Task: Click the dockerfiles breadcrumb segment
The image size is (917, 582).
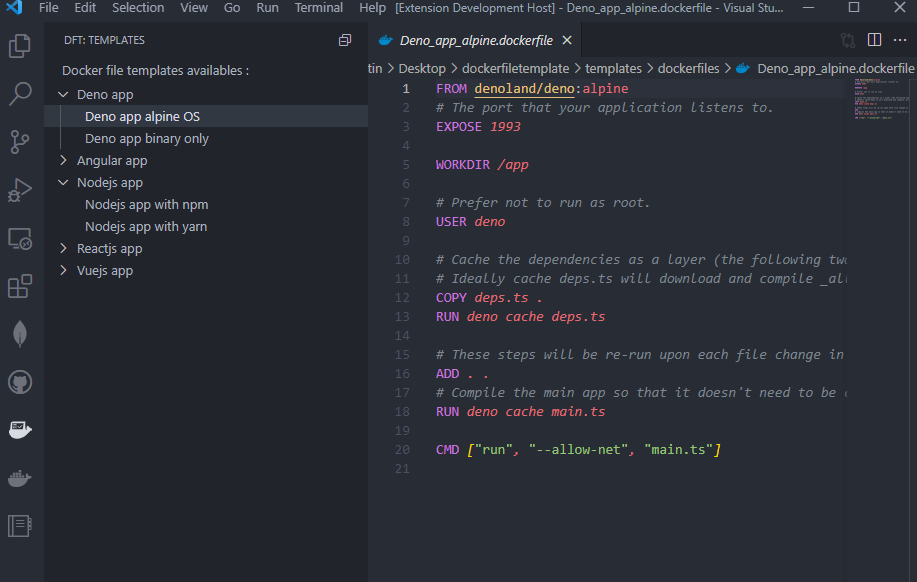Action: 688,68
